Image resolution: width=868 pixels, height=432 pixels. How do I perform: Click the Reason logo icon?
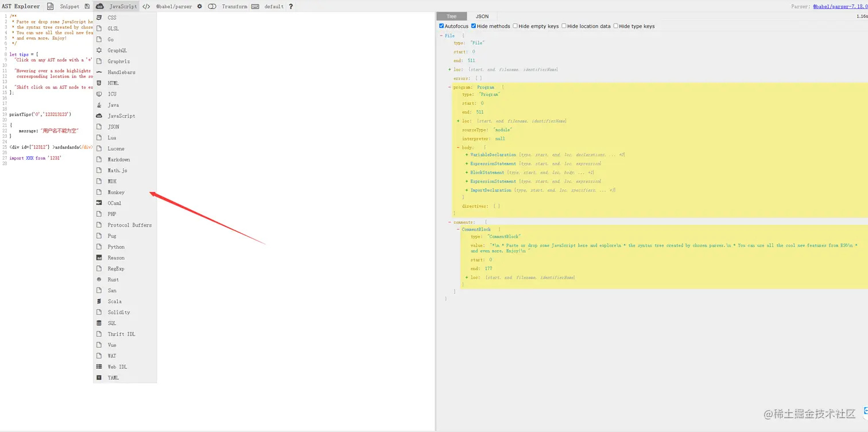click(99, 258)
